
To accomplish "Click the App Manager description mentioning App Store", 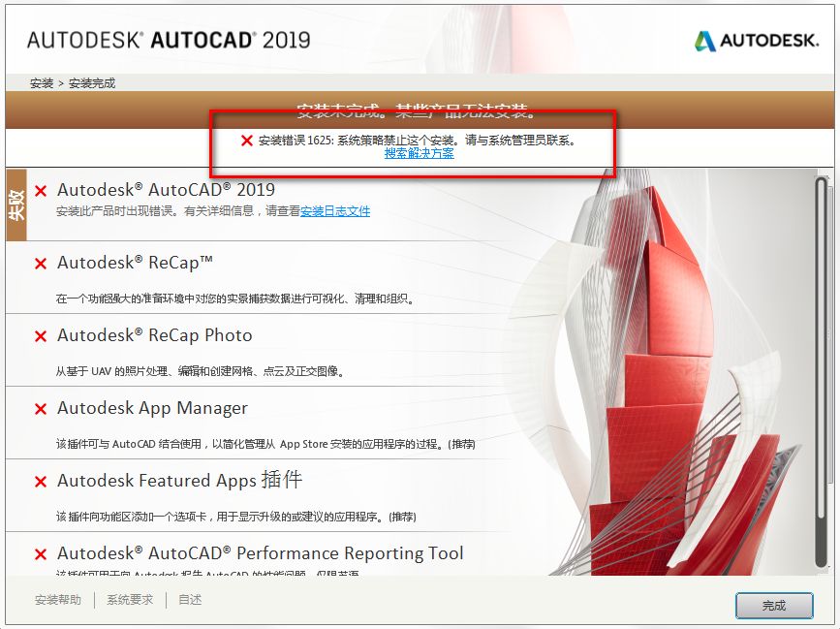I will pyautogui.click(x=265, y=444).
